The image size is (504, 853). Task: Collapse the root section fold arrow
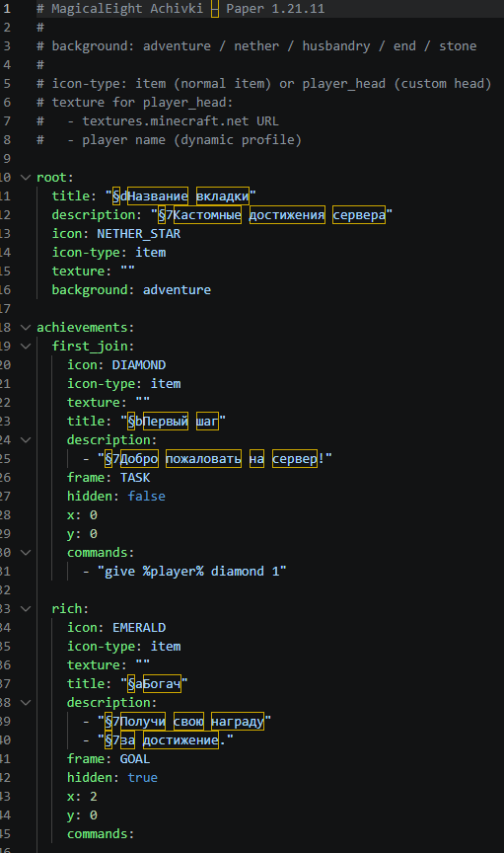coord(26,178)
